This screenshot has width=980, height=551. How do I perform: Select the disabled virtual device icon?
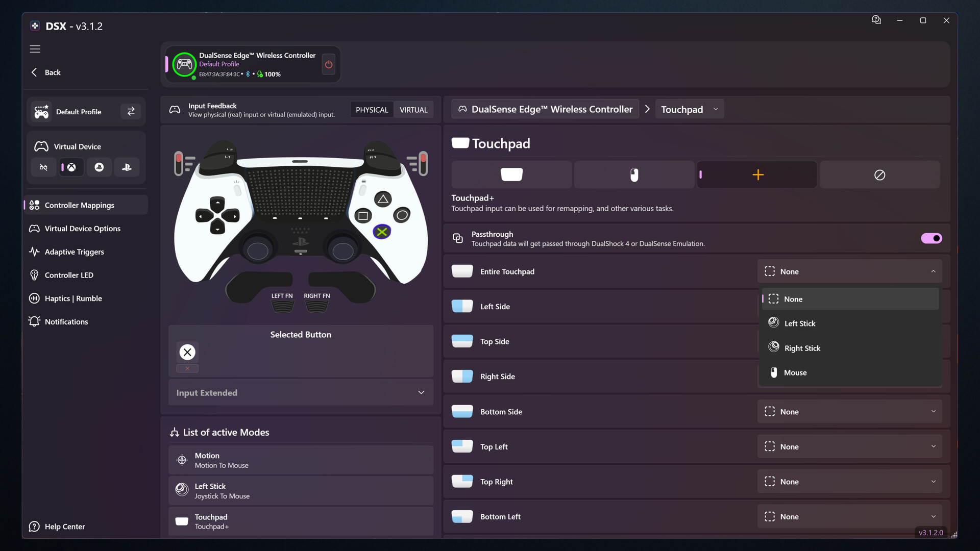coord(43,167)
